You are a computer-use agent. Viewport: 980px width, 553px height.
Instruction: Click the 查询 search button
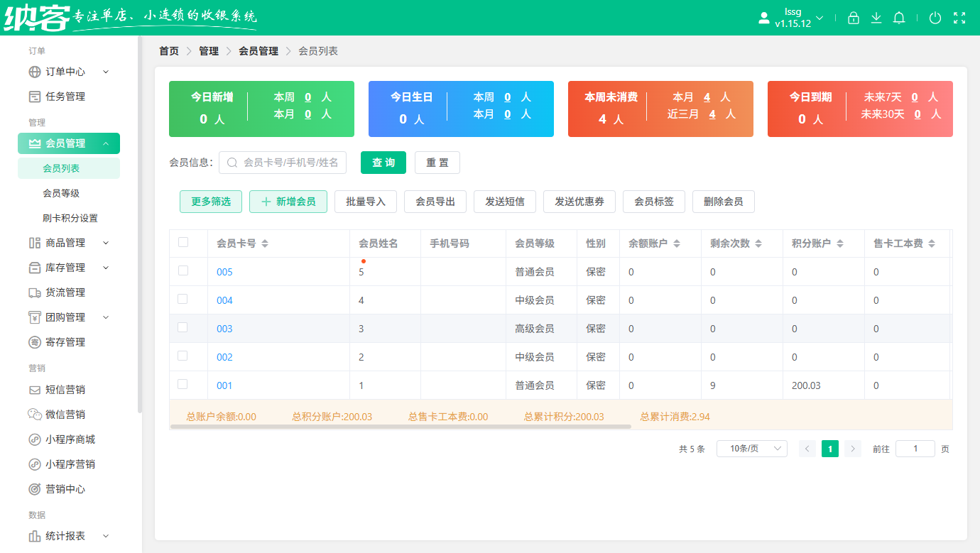[x=383, y=163]
